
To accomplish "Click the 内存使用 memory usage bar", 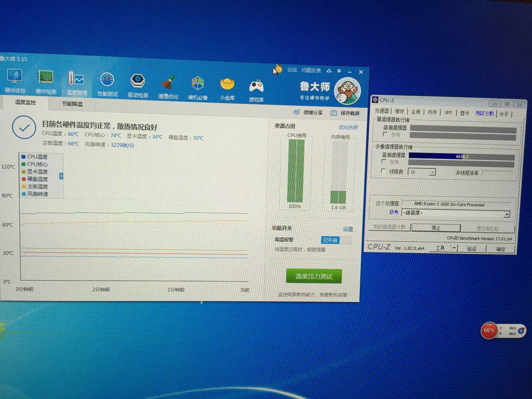I will coord(338,172).
